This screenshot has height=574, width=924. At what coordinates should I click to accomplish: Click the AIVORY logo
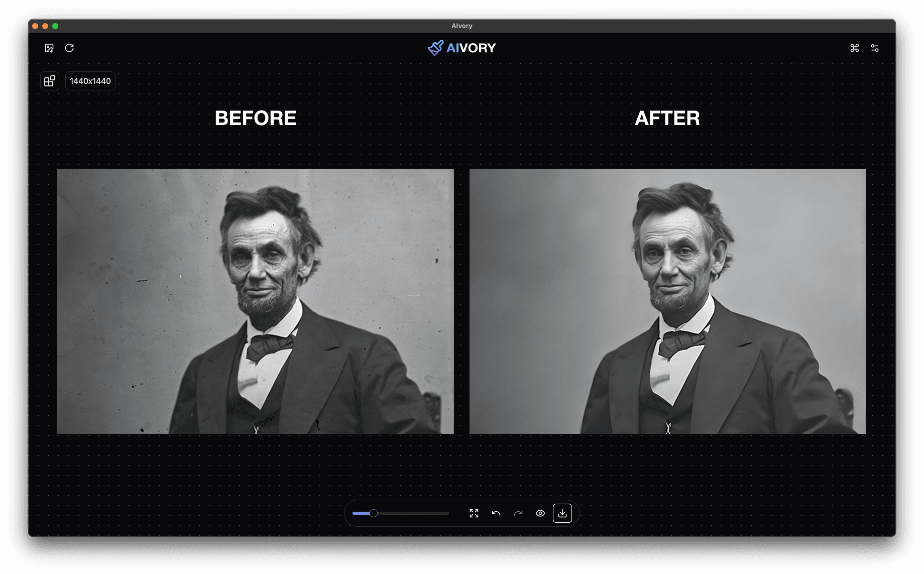coord(461,48)
